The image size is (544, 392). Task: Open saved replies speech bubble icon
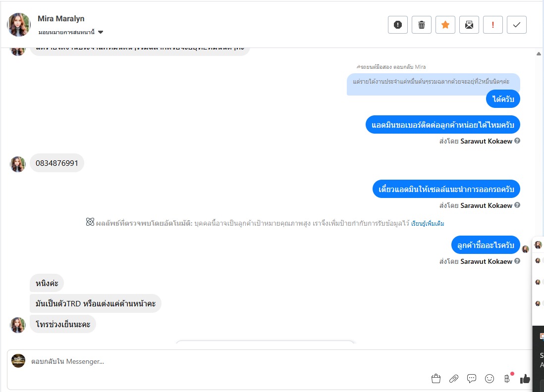(472, 379)
